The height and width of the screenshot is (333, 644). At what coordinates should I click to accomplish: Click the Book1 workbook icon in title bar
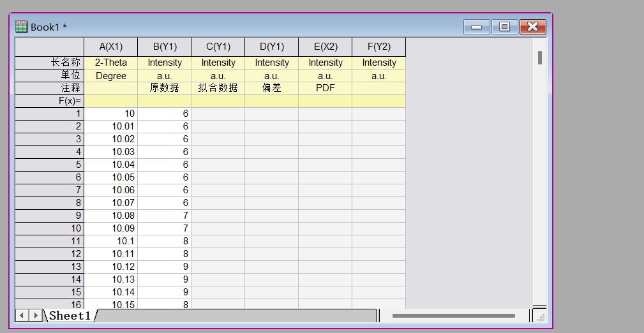(22, 27)
